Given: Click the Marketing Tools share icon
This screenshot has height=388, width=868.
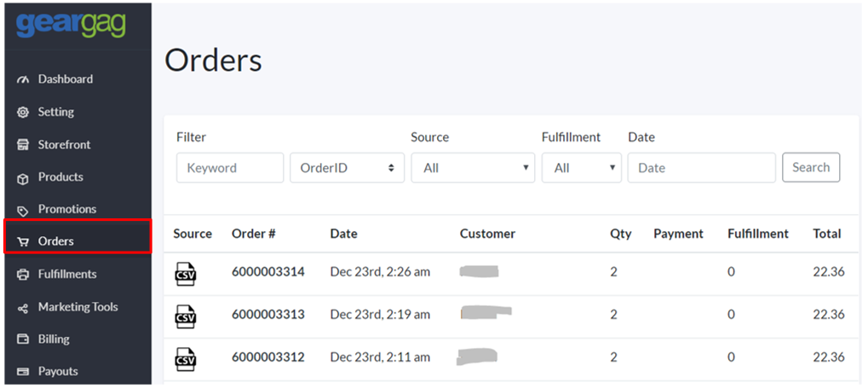Looking at the screenshot, I should 23,307.
